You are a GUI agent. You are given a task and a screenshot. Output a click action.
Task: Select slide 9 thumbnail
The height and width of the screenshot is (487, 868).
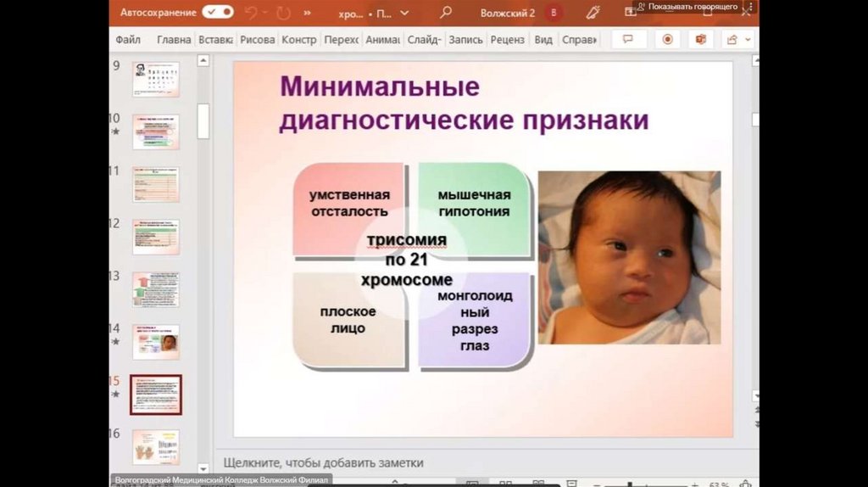click(156, 79)
